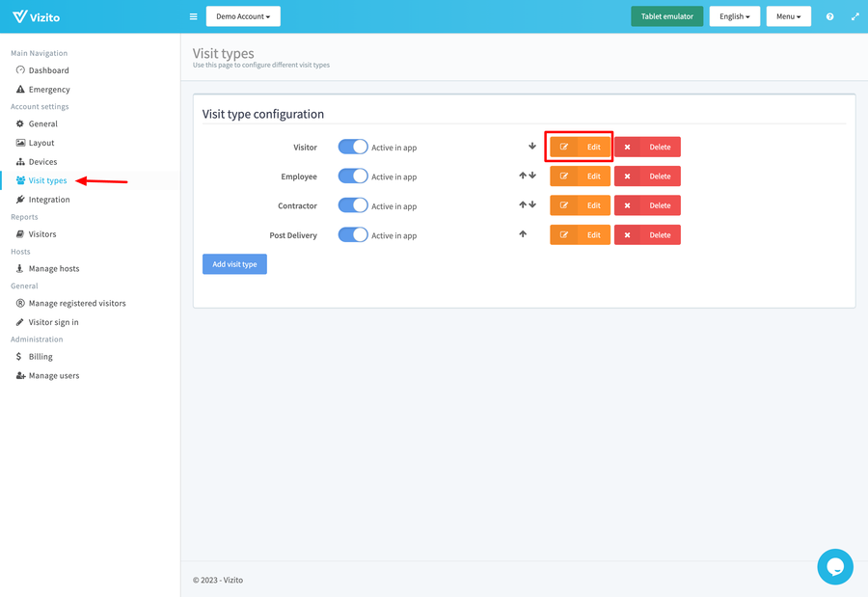Open the Demo Account dropdown
Screen dimensions: 868x597
pyautogui.click(x=243, y=16)
